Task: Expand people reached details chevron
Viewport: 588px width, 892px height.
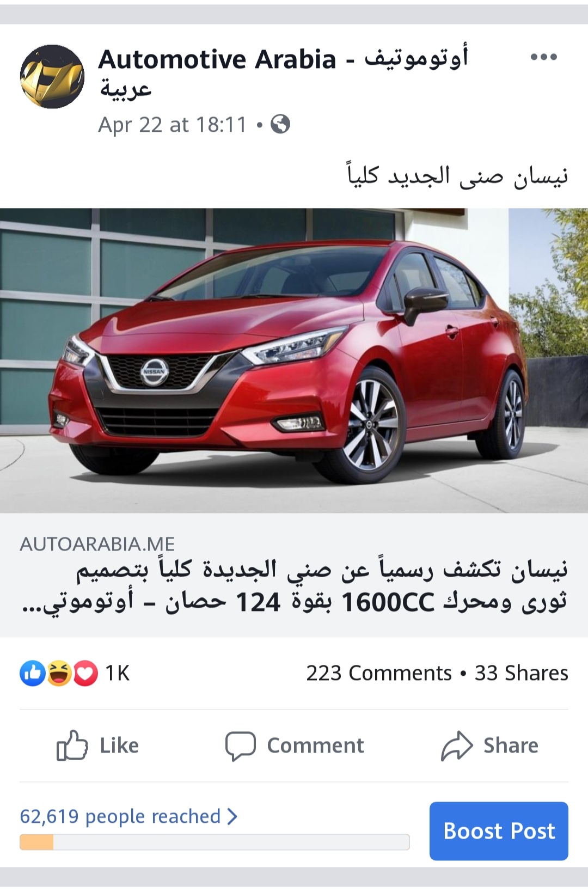Action: click(x=232, y=816)
